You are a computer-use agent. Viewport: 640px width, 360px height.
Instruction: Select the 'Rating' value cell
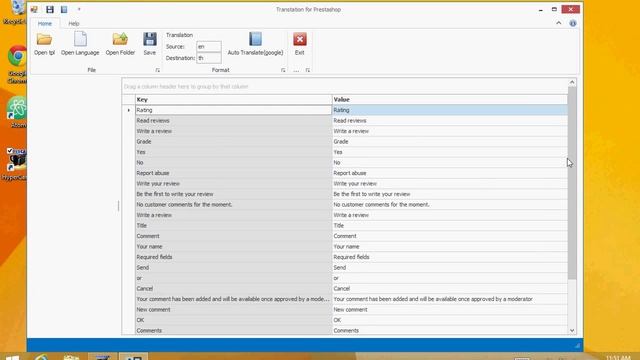(449, 110)
